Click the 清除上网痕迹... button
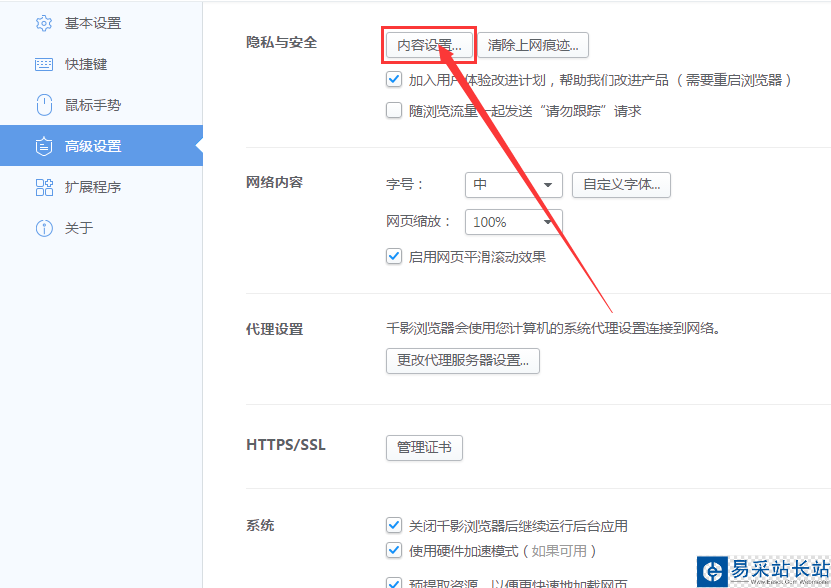 click(533, 45)
